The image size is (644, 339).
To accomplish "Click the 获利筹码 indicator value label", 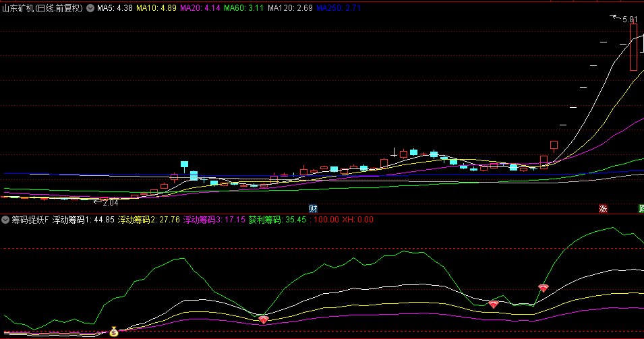I will [x=277, y=220].
